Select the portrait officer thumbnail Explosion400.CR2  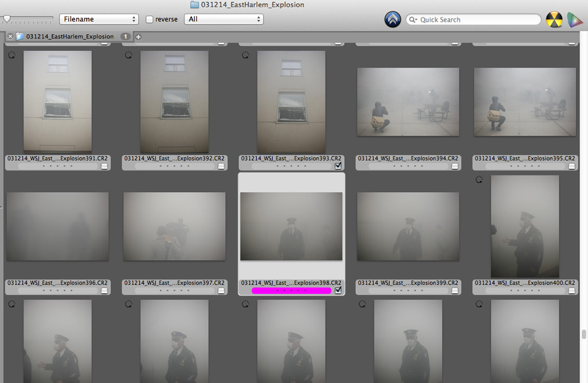[525, 226]
